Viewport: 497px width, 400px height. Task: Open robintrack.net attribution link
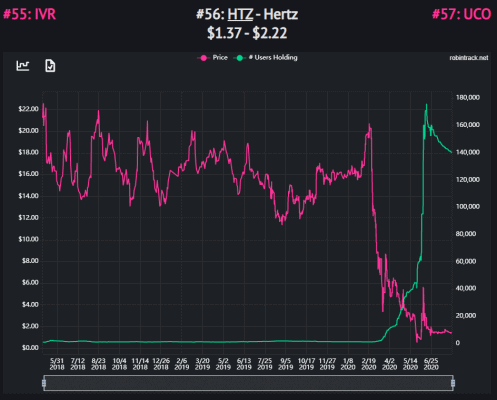click(x=469, y=58)
